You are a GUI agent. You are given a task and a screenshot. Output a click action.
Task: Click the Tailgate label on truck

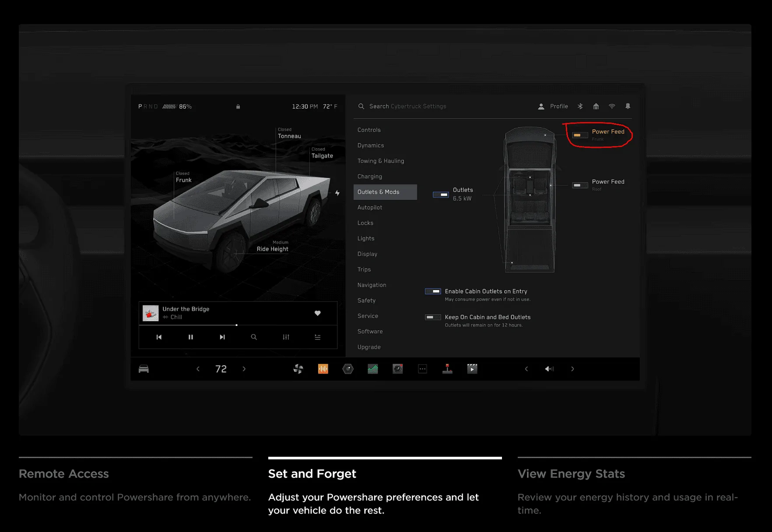click(x=322, y=156)
